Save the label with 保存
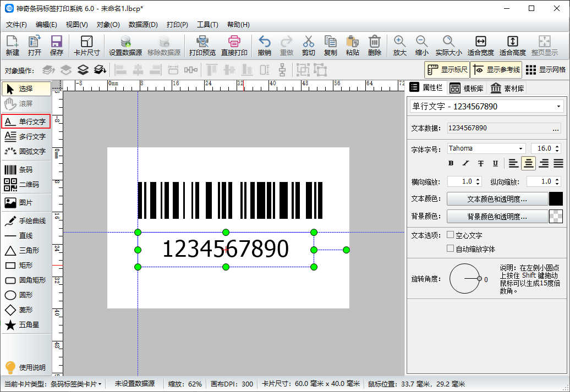This screenshot has height=392, width=570. [x=56, y=46]
